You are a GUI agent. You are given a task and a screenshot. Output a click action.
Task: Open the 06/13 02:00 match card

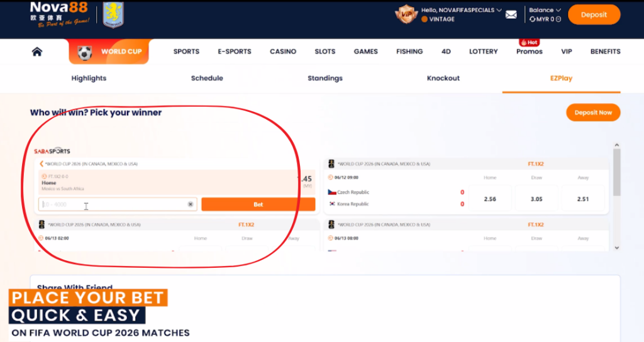177,235
